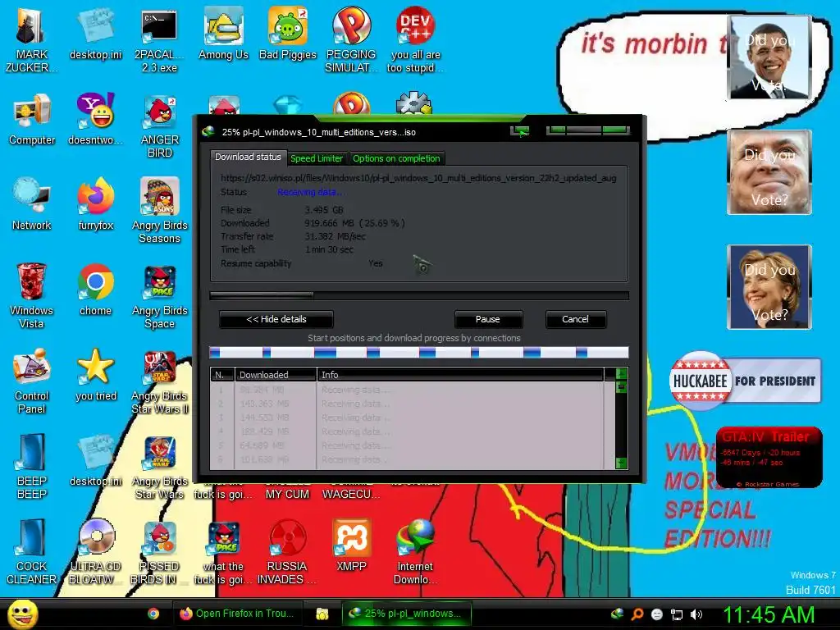
Task: Select the BEEP BEEP desktop icon
Action: (32, 467)
